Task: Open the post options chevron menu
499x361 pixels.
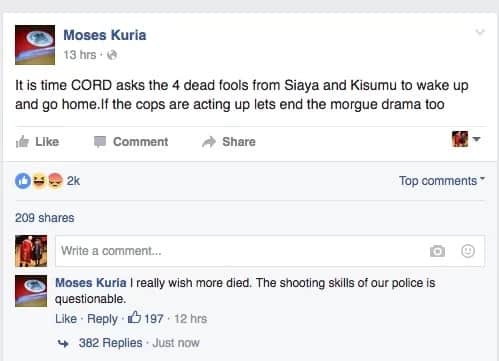Action: (480, 32)
